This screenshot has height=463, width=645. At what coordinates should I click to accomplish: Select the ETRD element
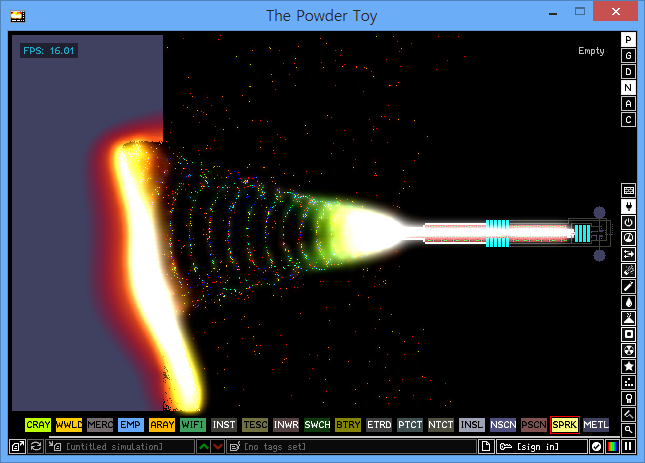pyautogui.click(x=379, y=425)
